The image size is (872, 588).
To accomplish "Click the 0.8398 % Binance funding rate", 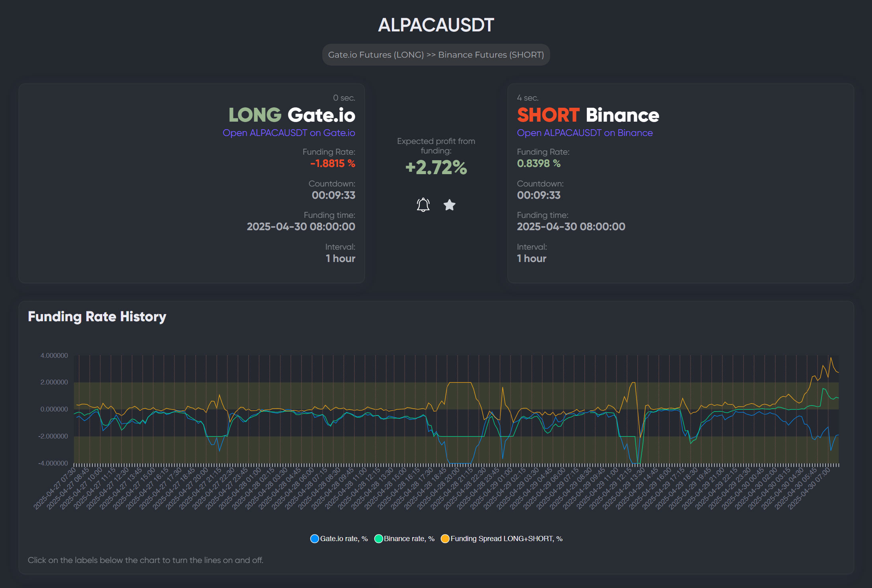I will (x=539, y=163).
